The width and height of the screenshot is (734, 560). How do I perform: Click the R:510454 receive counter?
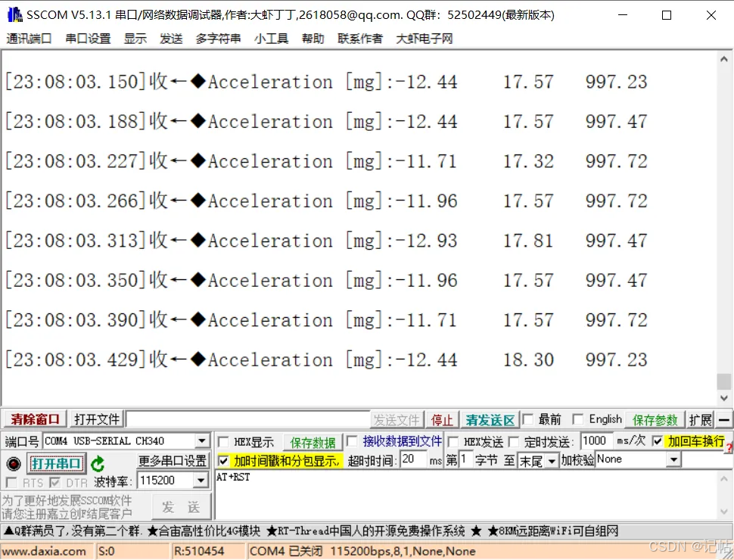click(199, 552)
